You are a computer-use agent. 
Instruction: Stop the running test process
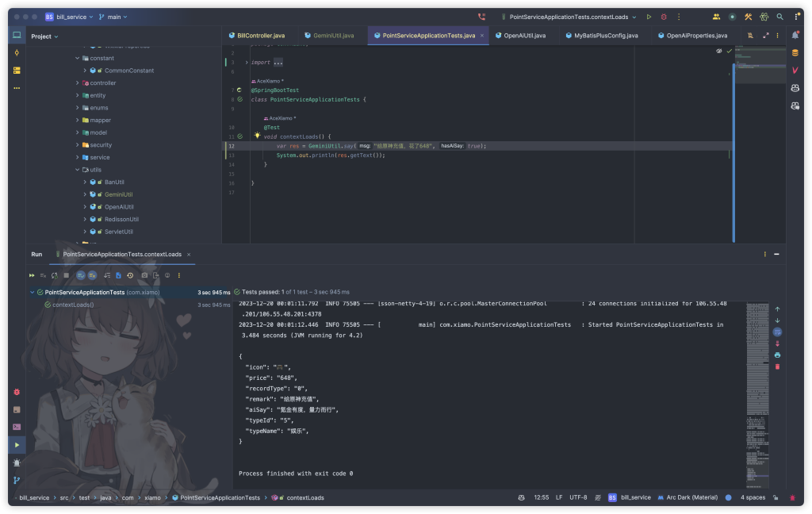click(67, 275)
